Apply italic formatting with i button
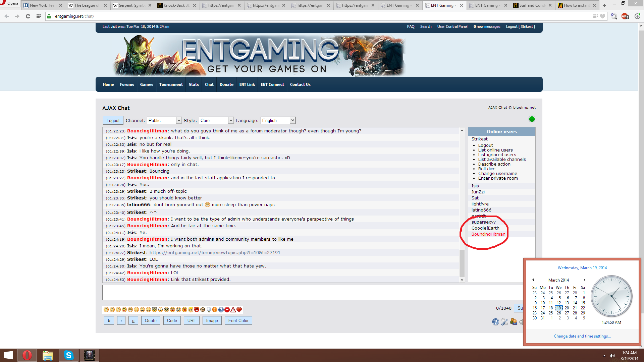 click(x=121, y=321)
